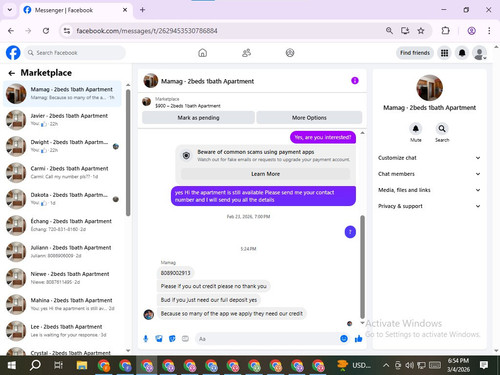Open a new browser tab
The image size is (500, 375).
click(x=142, y=10)
